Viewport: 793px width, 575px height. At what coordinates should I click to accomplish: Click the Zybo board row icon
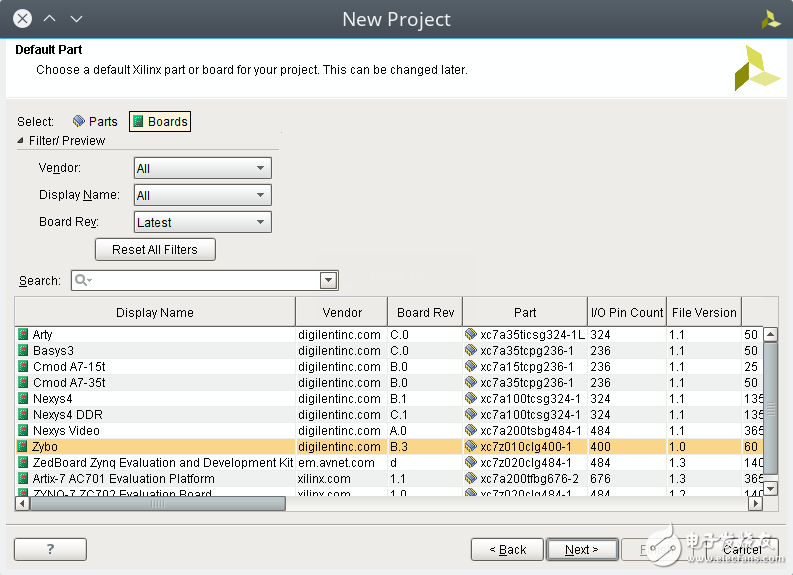pyautogui.click(x=23, y=447)
